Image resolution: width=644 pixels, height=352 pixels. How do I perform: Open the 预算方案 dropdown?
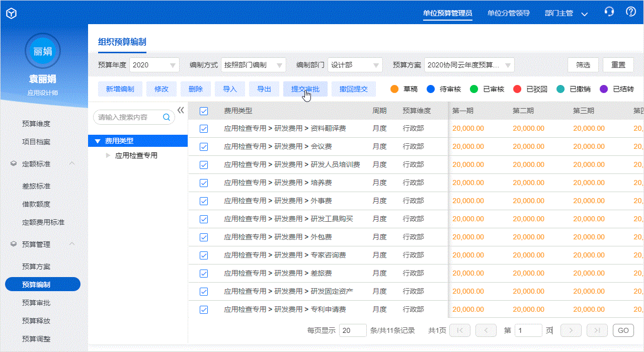pyautogui.click(x=469, y=65)
